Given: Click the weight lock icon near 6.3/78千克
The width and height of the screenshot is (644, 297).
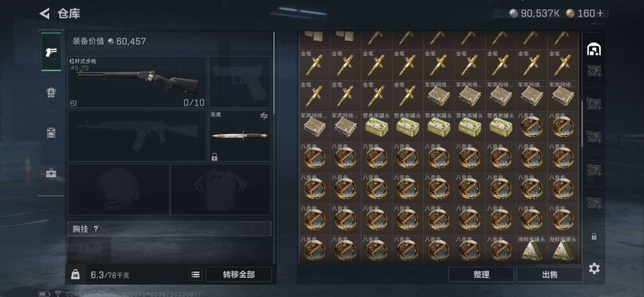Looking at the screenshot, I should [x=75, y=274].
